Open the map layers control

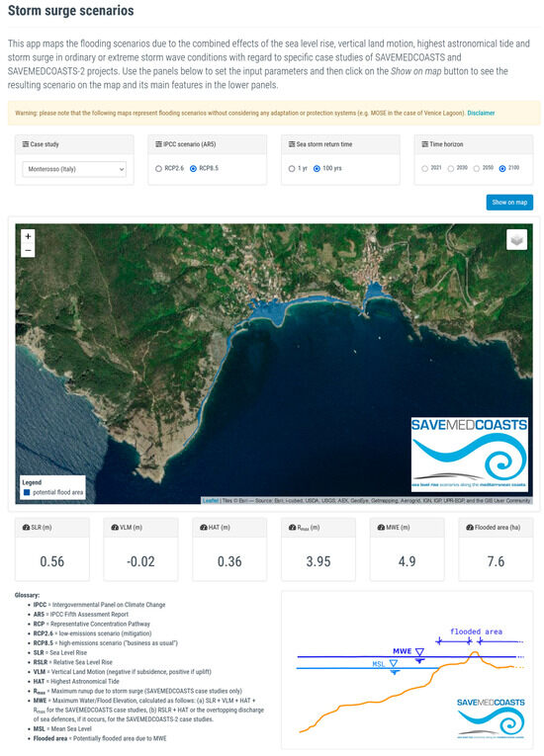coord(516,239)
